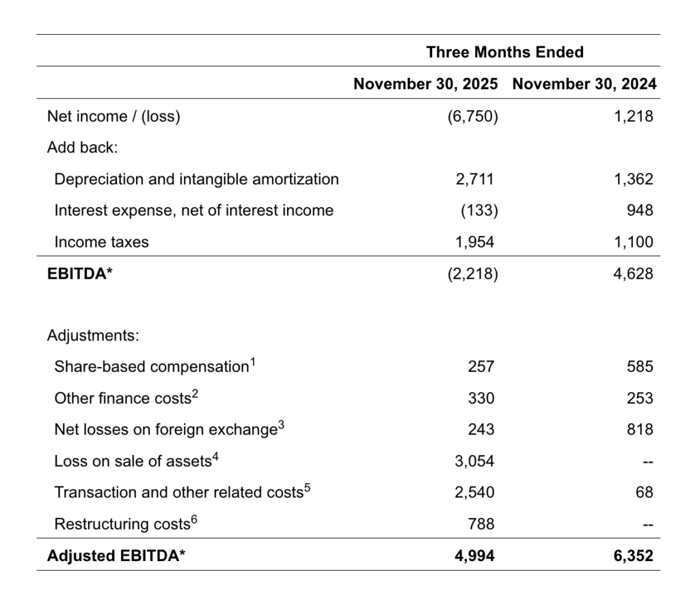The width and height of the screenshot is (700, 600).
Task: Select the November 30, 2025 column header
Action: click(x=425, y=84)
